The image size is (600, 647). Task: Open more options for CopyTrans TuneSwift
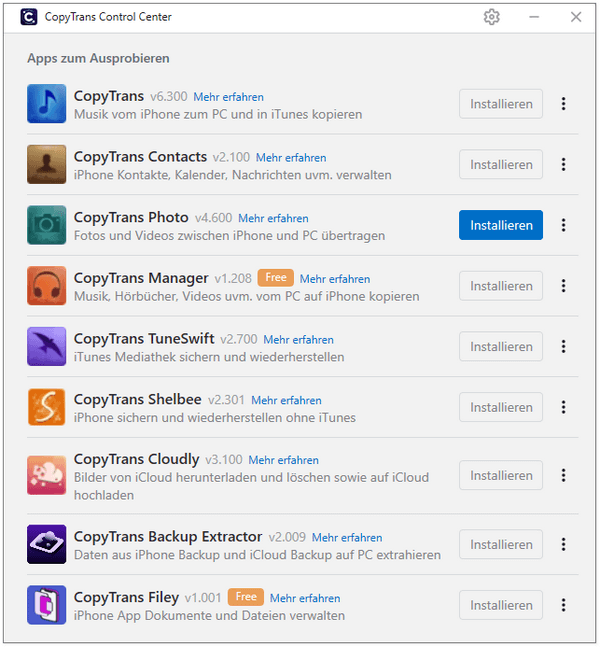(563, 346)
